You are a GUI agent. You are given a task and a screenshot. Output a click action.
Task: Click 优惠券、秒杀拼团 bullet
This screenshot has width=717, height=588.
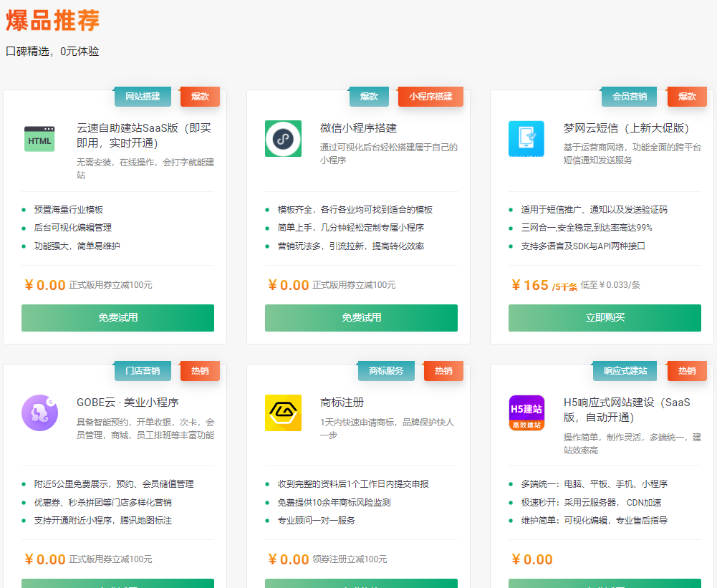(103, 503)
